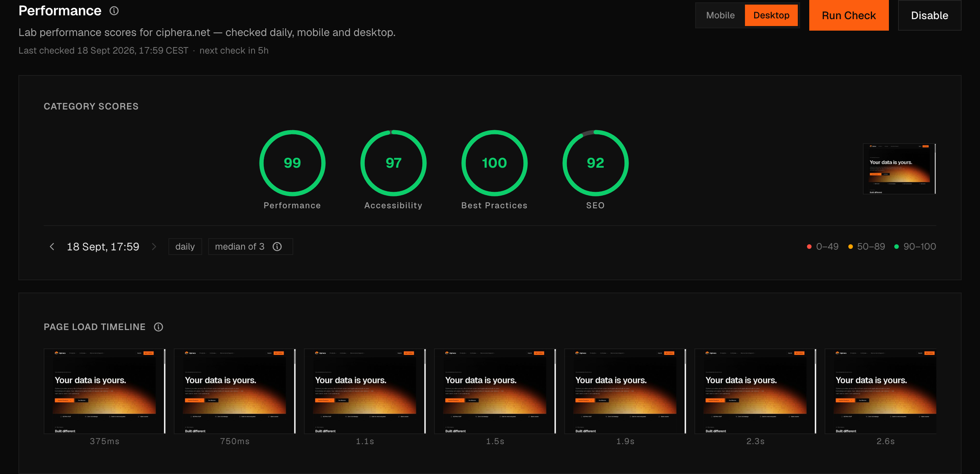Open the 100 Best Practices score gauge
Viewport: 980px width, 474px height.
(495, 163)
